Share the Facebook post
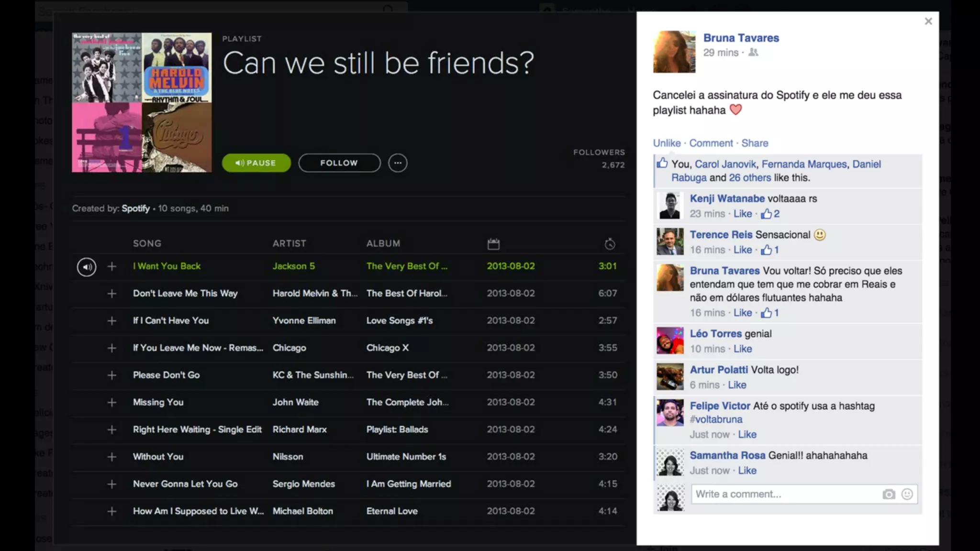 [x=755, y=143]
